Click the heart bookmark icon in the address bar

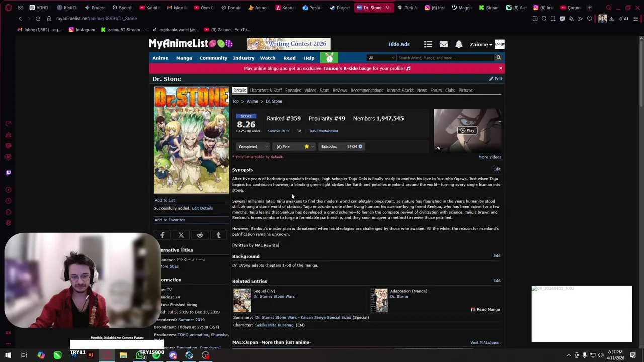(x=589, y=19)
